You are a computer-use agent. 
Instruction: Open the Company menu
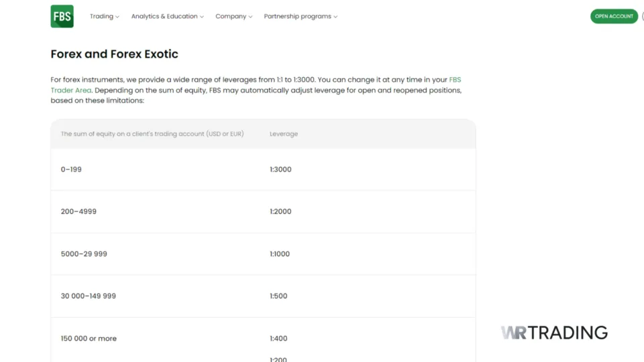point(231,16)
